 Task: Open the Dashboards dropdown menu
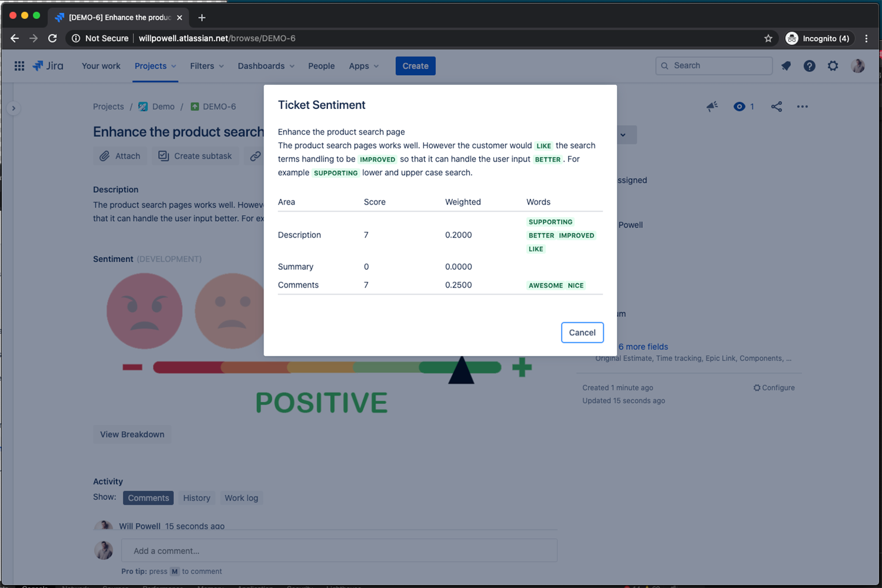coord(266,66)
